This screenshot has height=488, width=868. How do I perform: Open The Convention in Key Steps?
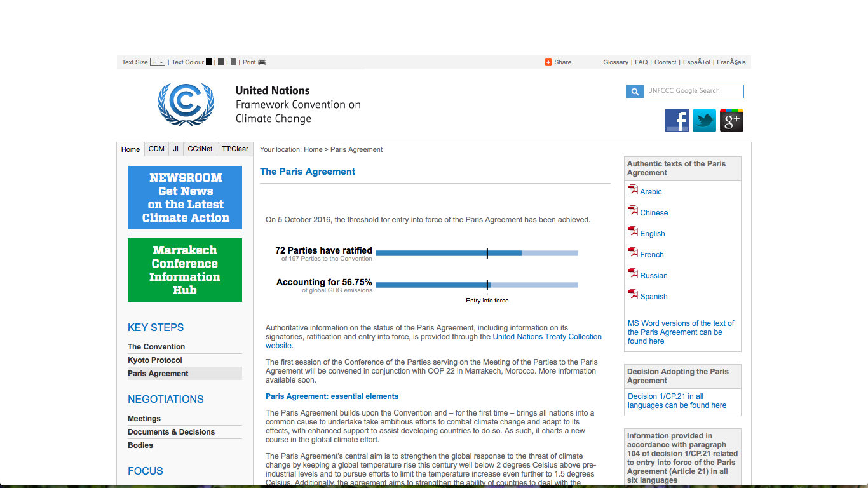[x=156, y=347]
